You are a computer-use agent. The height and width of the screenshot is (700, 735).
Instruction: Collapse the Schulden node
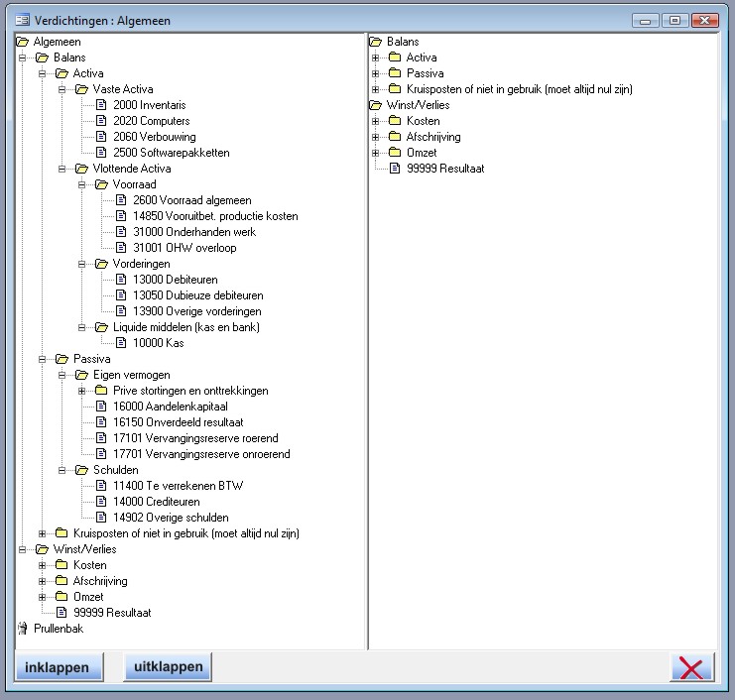[x=61, y=470]
